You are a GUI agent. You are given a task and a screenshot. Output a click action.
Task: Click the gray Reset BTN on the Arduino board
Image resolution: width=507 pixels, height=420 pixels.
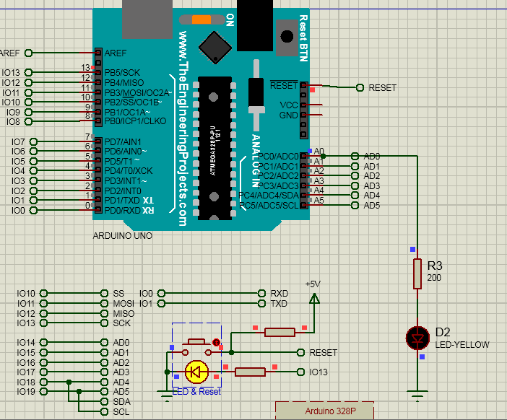click(287, 38)
